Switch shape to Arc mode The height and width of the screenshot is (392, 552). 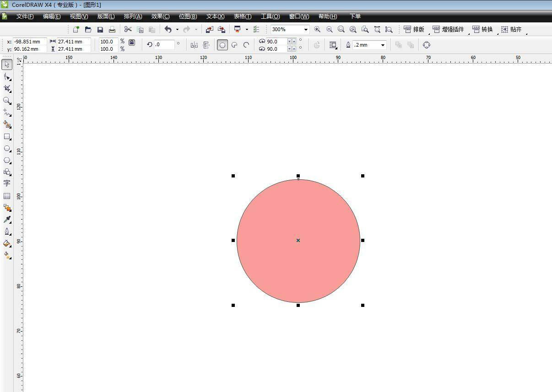246,45
